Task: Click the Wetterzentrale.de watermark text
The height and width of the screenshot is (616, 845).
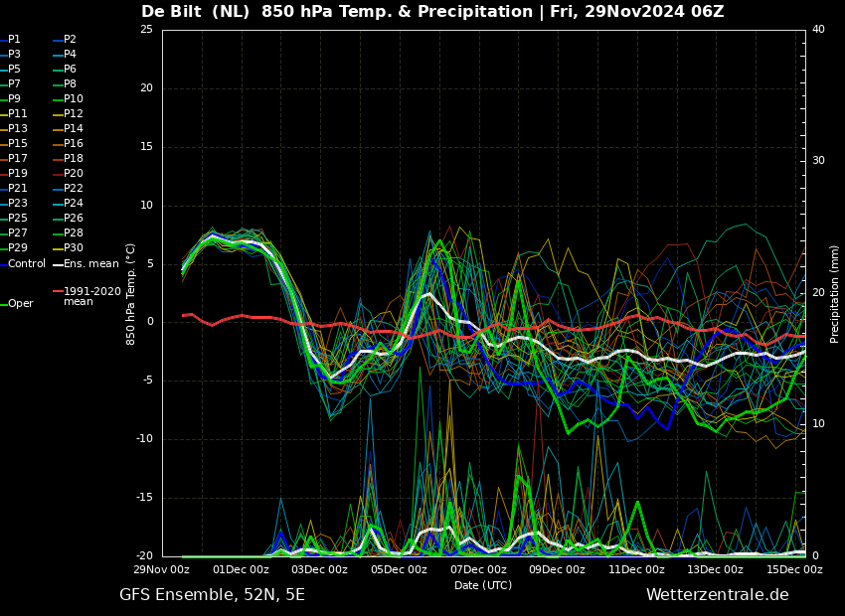Action: coord(717,595)
